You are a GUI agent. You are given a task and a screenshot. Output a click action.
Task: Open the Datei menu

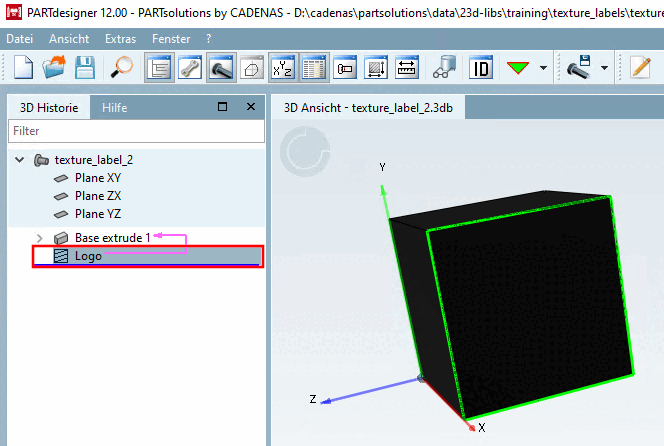[19, 39]
